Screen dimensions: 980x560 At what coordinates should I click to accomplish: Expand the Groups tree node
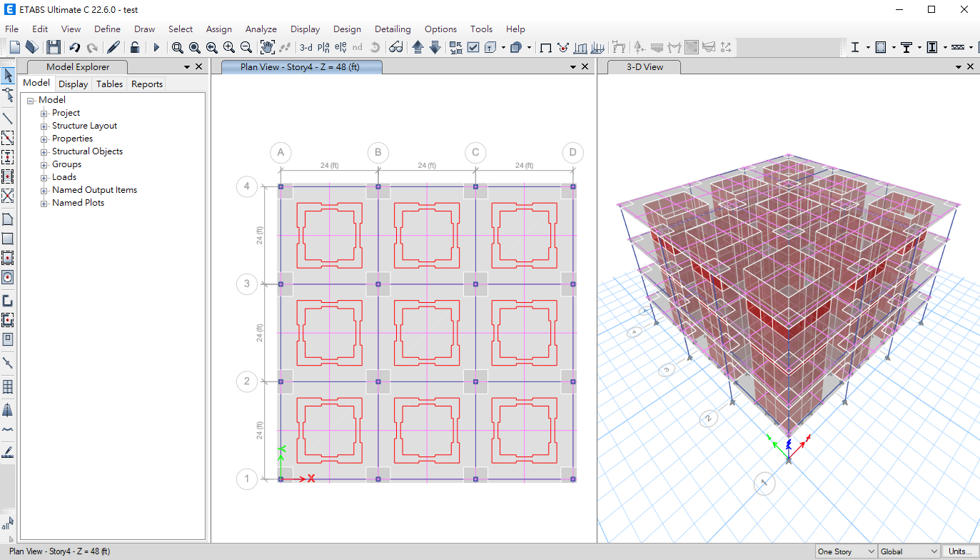pyautogui.click(x=44, y=165)
